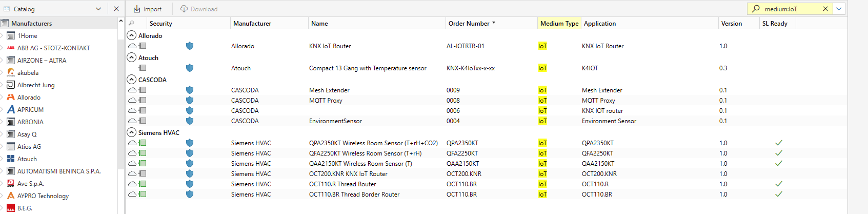Close the Catalog side panel

coord(116,9)
